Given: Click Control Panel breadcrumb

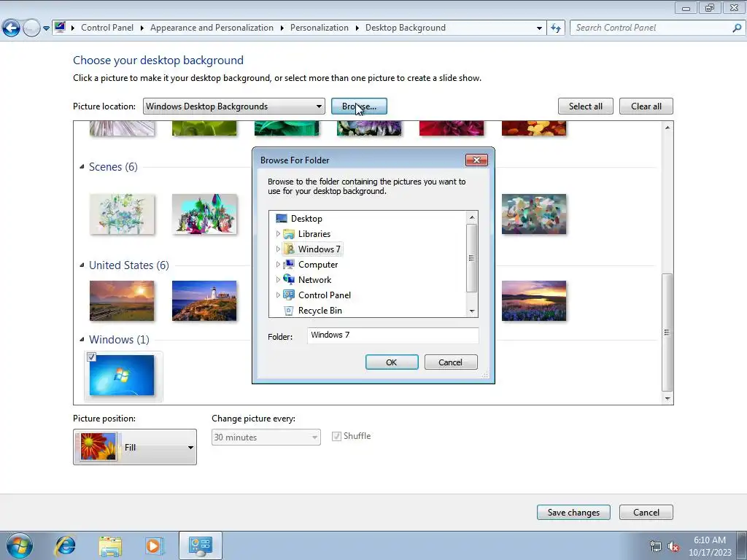Looking at the screenshot, I should (107, 28).
